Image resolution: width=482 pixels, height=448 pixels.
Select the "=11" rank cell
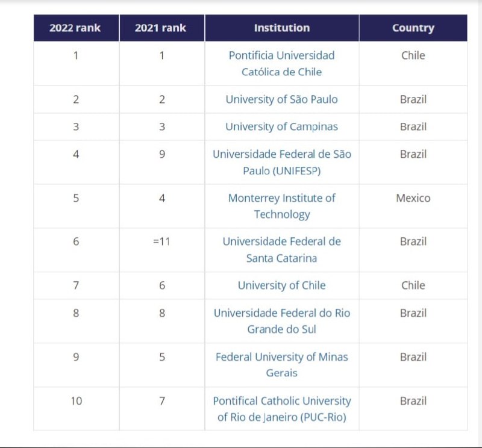[x=161, y=241]
